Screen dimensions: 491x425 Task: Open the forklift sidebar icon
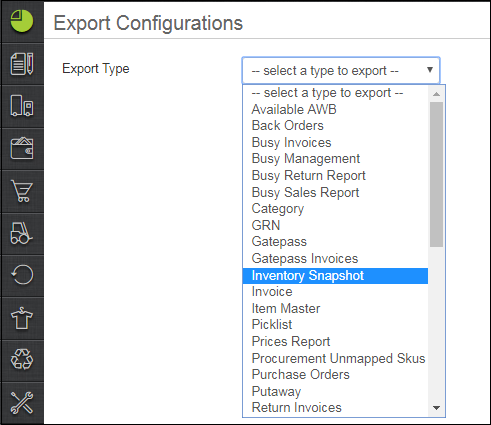[22, 233]
